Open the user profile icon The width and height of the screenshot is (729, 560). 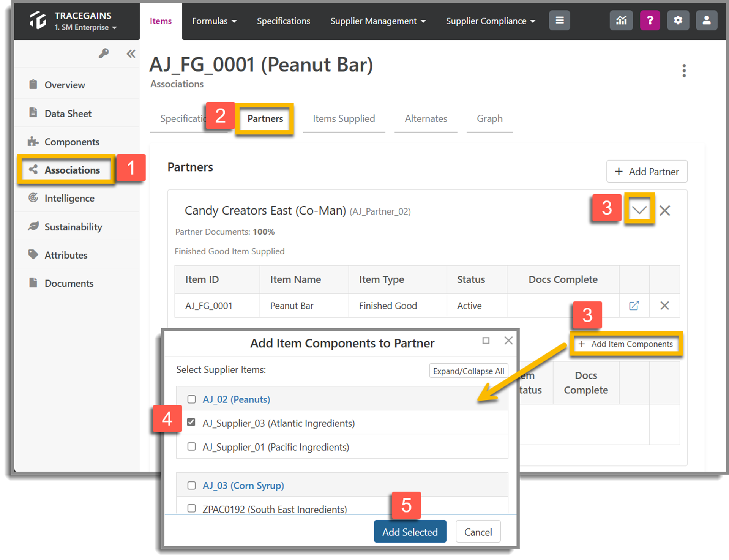point(706,20)
